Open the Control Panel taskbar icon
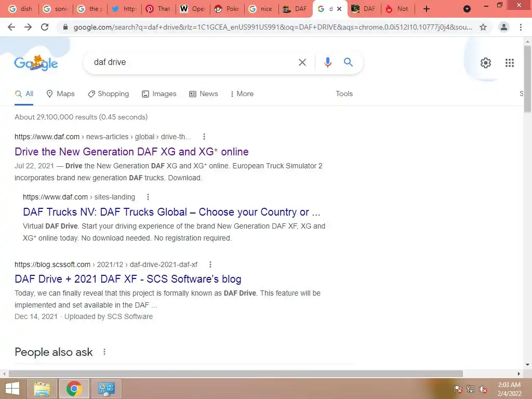The width and height of the screenshot is (532, 399). click(106, 389)
